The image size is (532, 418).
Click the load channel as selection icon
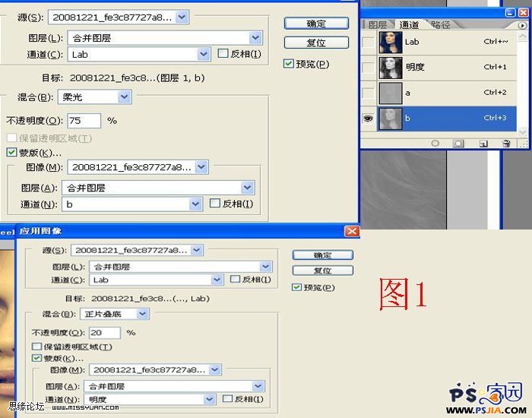click(435, 143)
